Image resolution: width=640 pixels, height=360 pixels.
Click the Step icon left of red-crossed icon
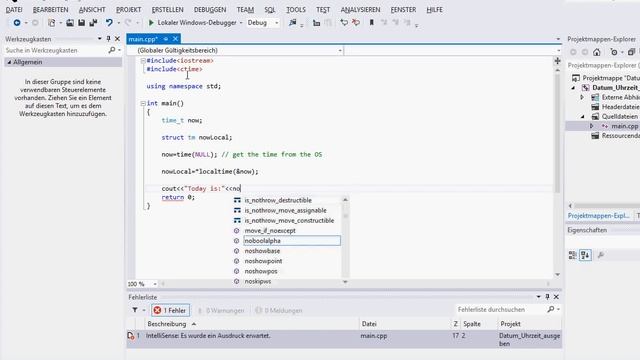point(344,23)
